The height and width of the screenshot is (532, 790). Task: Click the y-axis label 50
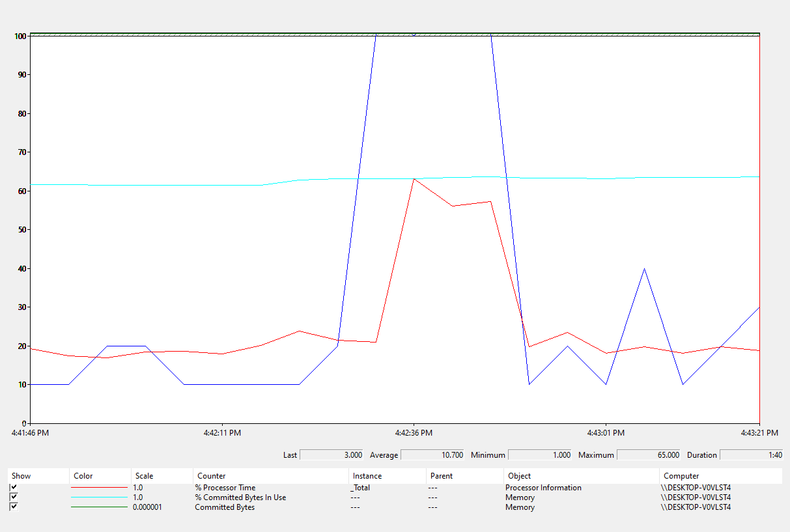pos(22,230)
